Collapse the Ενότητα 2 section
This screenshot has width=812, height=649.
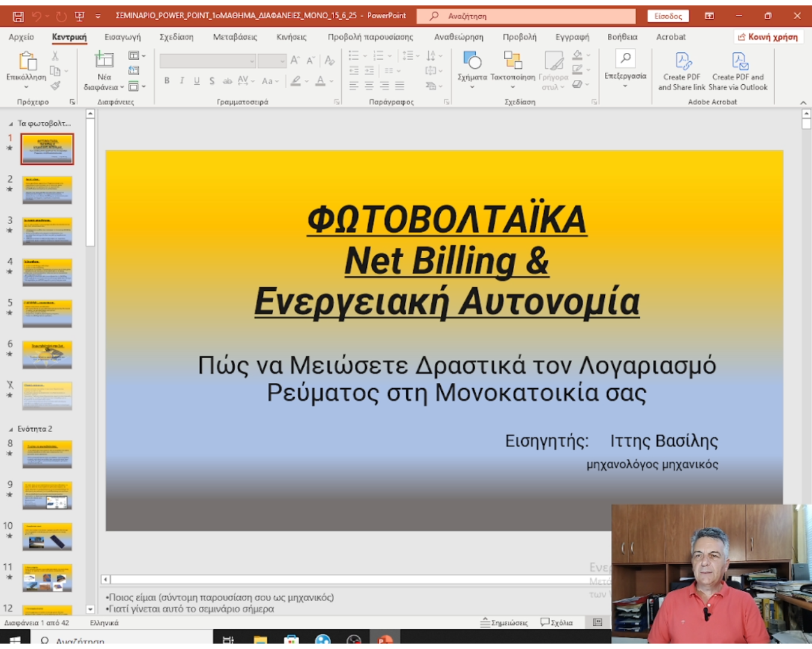(x=10, y=430)
